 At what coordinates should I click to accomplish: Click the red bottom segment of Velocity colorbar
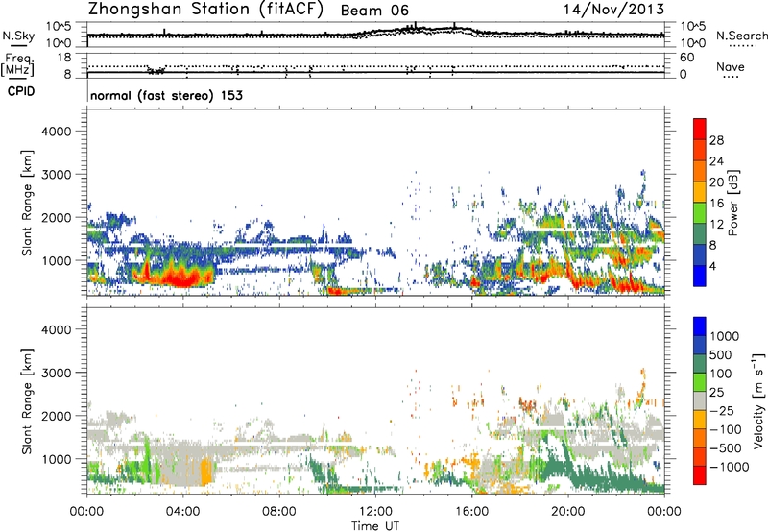[700, 475]
